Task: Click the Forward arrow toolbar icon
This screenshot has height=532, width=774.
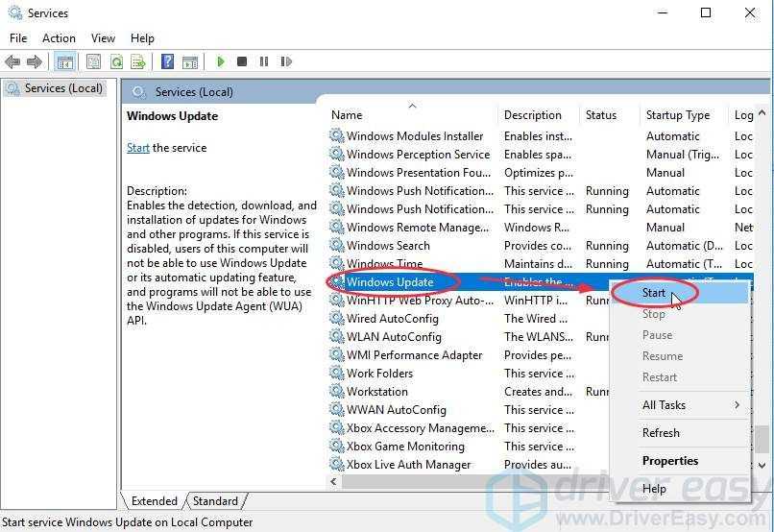Action: (x=35, y=61)
